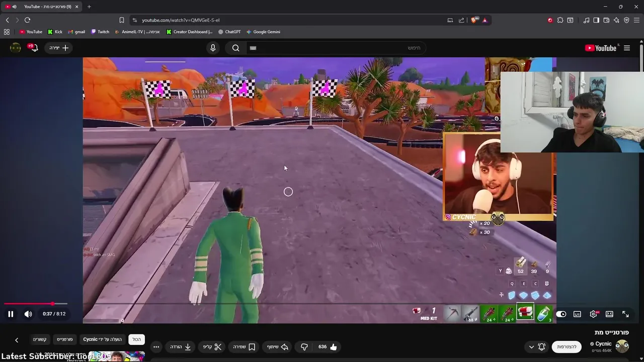Open the gmail bookmark
This screenshot has width=644, height=362.
coord(76,32)
